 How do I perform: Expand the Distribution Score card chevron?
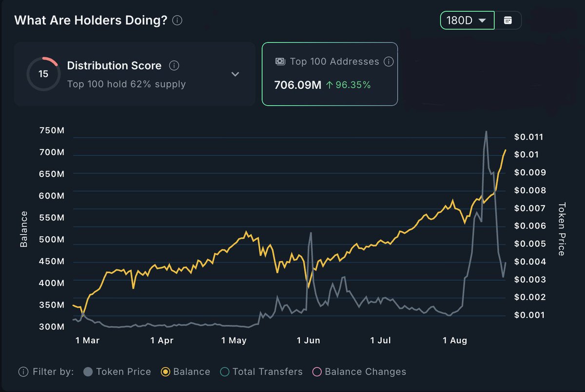pyautogui.click(x=235, y=74)
